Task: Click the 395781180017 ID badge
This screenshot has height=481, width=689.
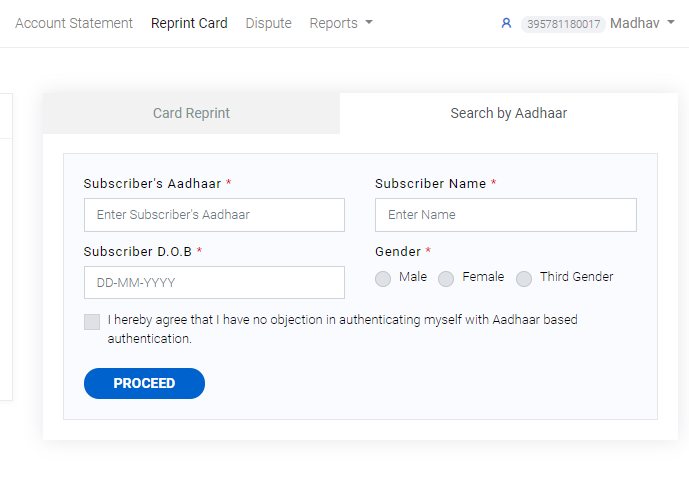Action: [x=563, y=24]
